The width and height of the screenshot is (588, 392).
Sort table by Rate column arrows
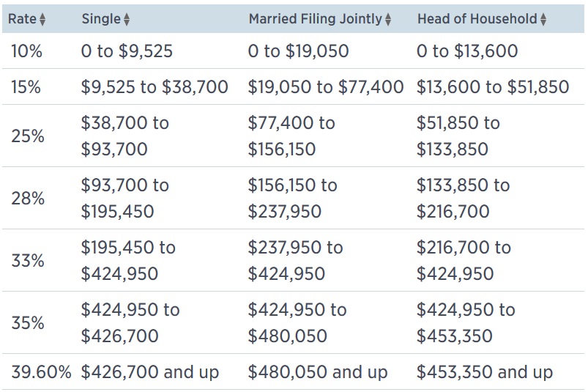coord(42,19)
